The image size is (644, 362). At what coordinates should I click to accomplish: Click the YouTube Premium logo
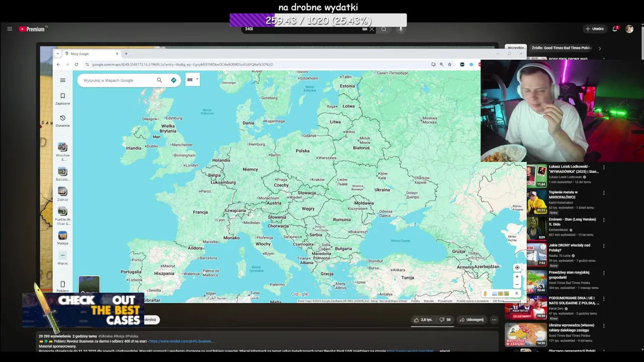[32, 29]
